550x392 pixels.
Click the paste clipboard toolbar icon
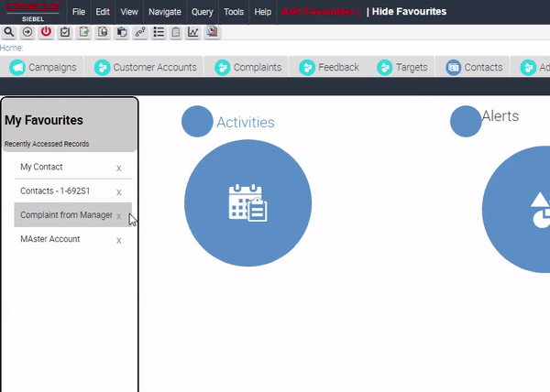[122, 32]
